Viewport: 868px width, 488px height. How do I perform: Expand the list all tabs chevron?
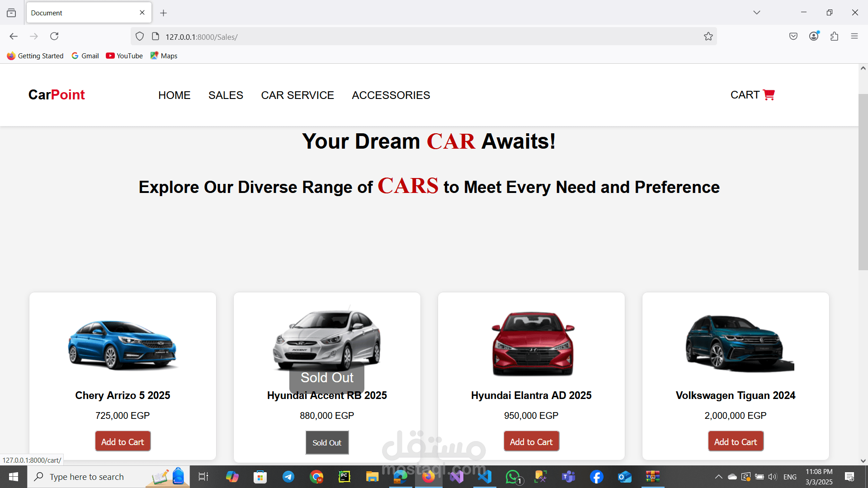(x=756, y=13)
